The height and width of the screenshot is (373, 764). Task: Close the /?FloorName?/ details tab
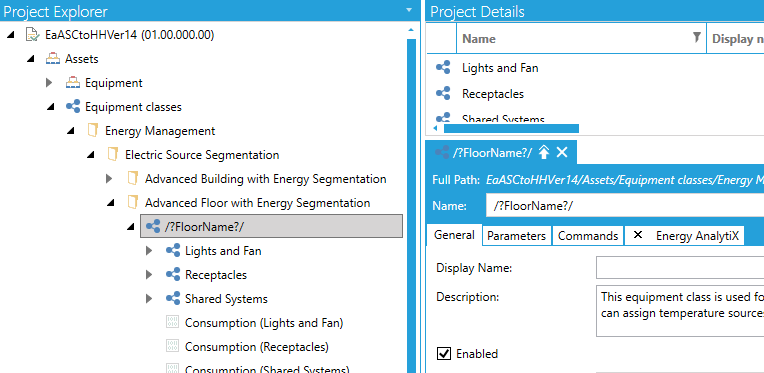tap(562, 153)
